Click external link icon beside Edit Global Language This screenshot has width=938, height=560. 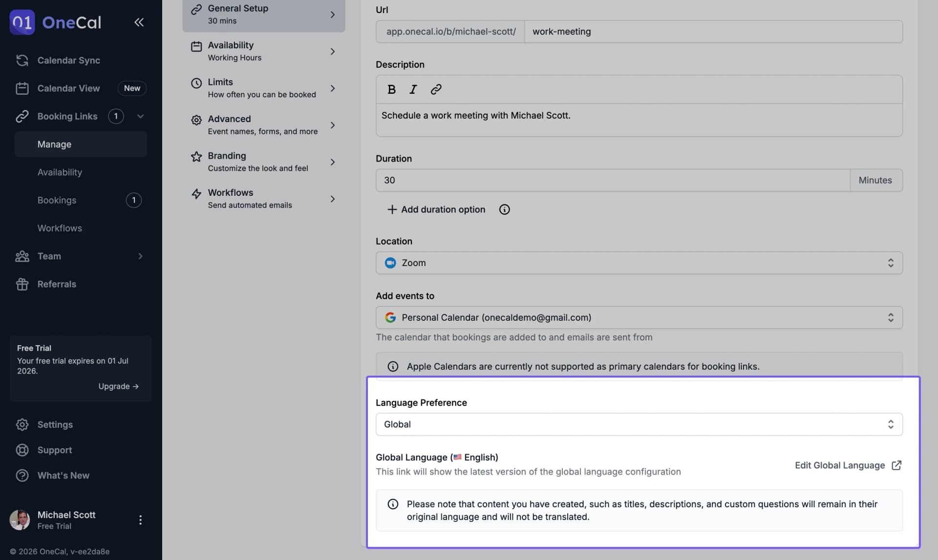[896, 465]
